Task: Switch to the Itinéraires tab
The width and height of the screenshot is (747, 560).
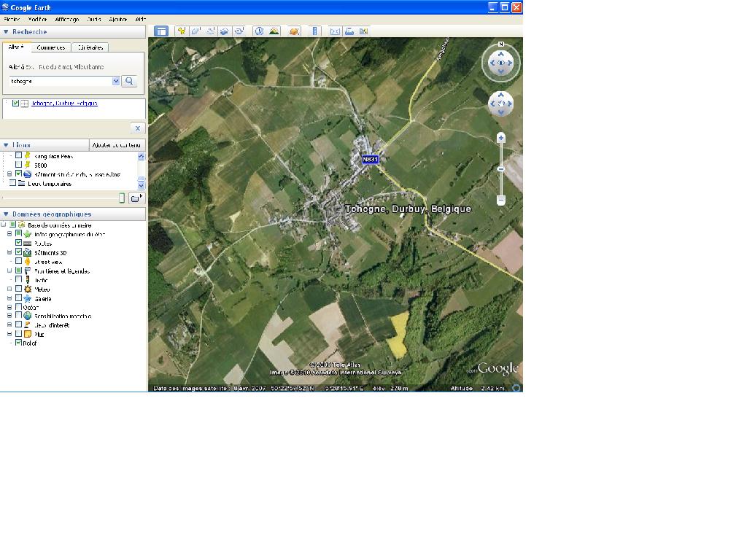Action: (x=90, y=47)
